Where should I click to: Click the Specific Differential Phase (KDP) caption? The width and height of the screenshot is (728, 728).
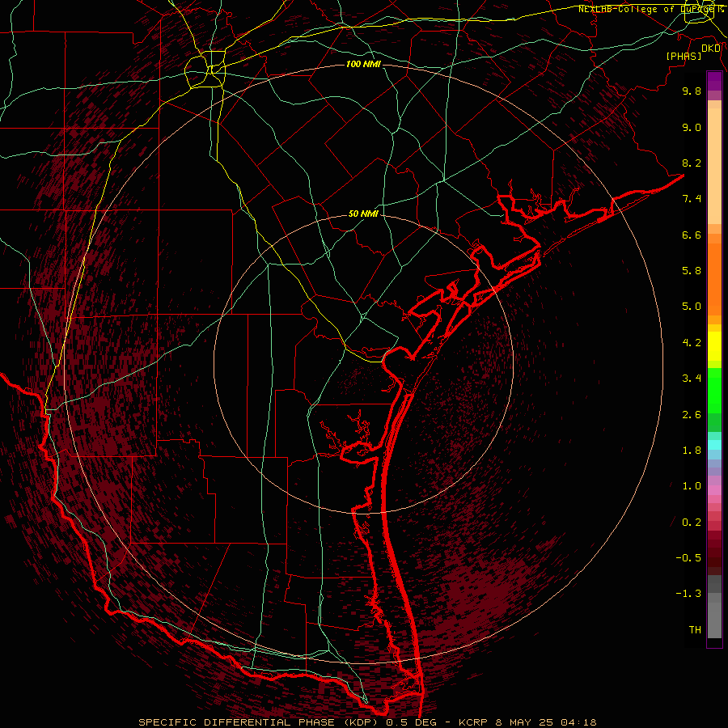tap(256, 722)
